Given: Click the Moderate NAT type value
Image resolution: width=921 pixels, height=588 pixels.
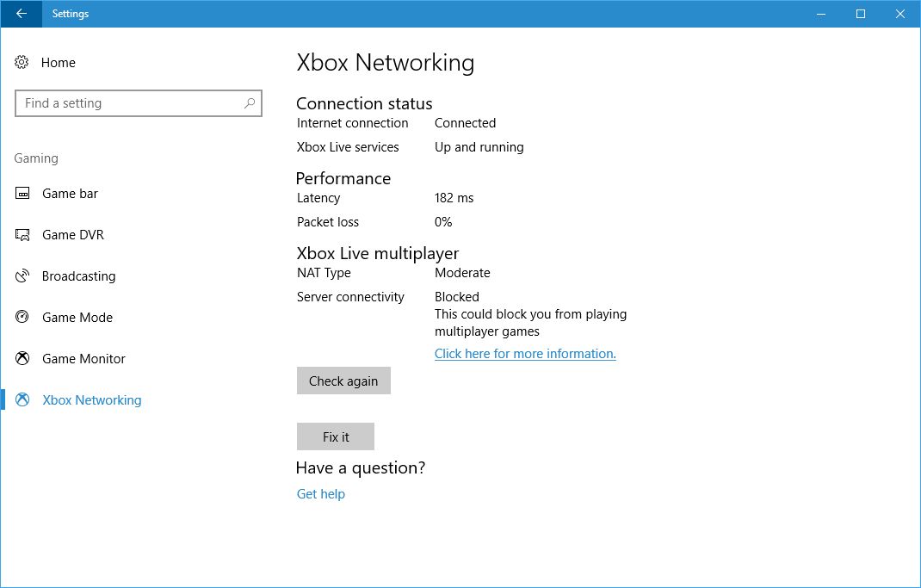Looking at the screenshot, I should click(462, 273).
